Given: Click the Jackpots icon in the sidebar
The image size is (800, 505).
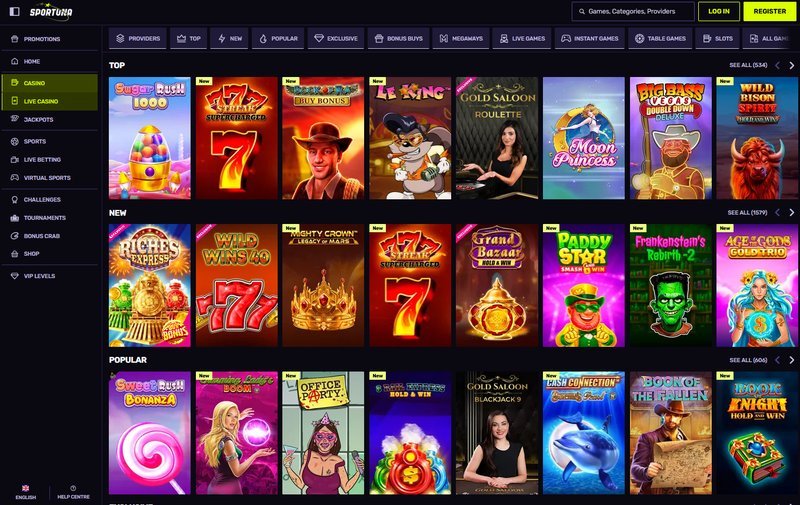Looking at the screenshot, I should click(14, 119).
